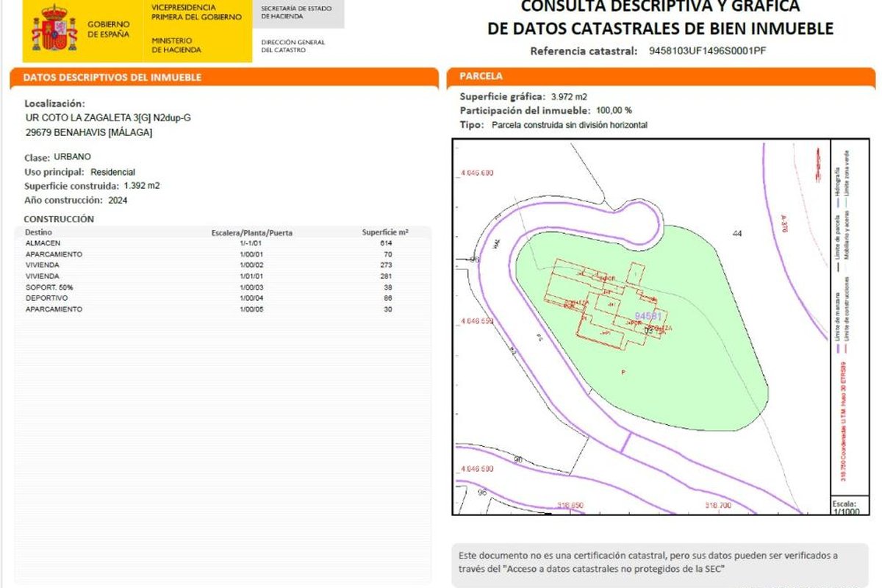Click the Superficie m² column header
882x588 pixels.
[385, 232]
